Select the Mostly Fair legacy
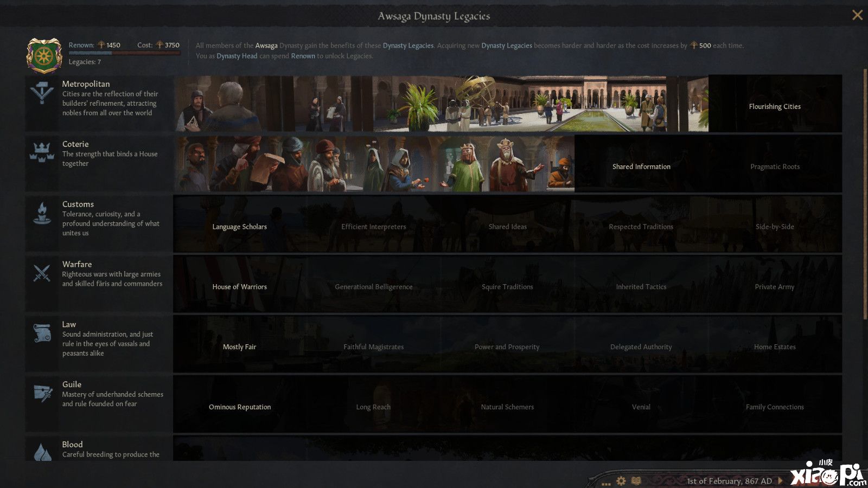Image resolution: width=868 pixels, height=488 pixels. [x=240, y=344]
